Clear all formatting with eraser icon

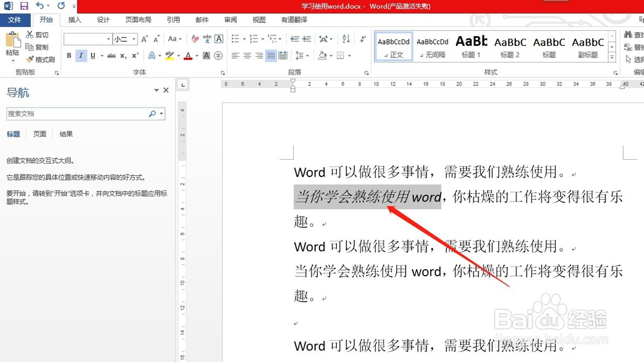click(195, 39)
